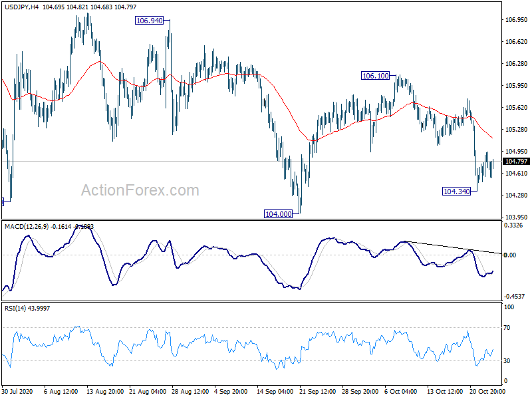Click the 106.950 price axis value
The height and width of the screenshot is (399, 532).
click(x=517, y=20)
